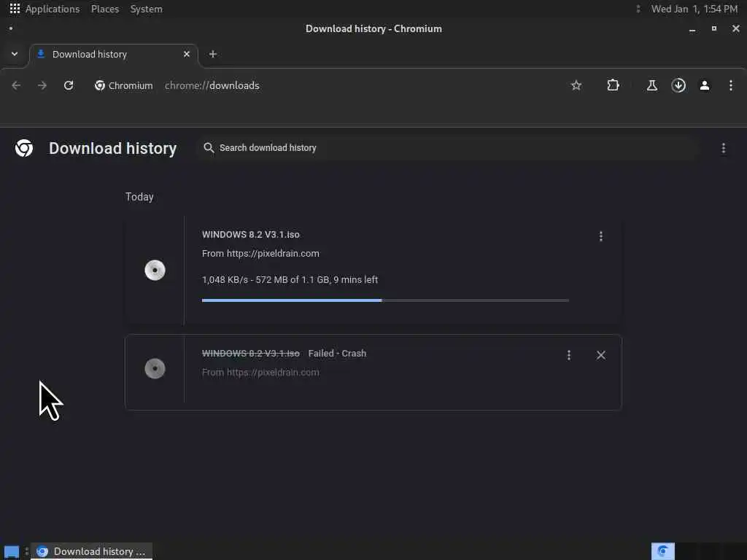Click the struck-through failed WINDOWS 8.2 V3.1.iso name
The height and width of the screenshot is (560, 747).
click(x=251, y=354)
